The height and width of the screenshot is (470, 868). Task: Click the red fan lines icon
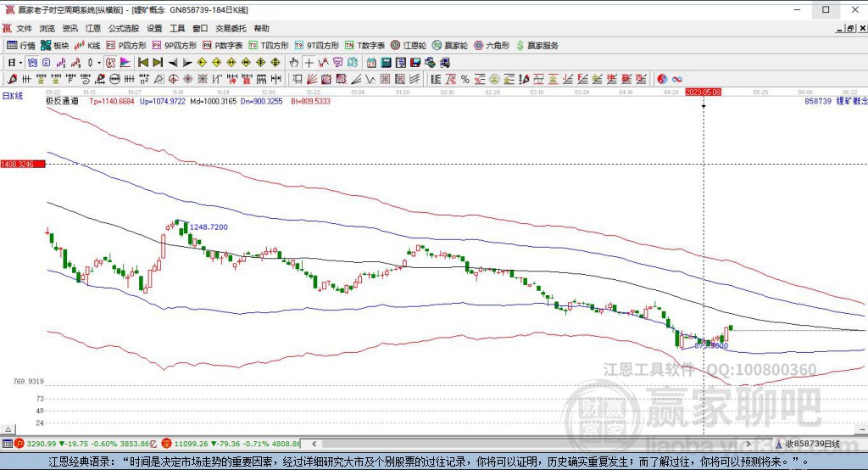[x=312, y=79]
